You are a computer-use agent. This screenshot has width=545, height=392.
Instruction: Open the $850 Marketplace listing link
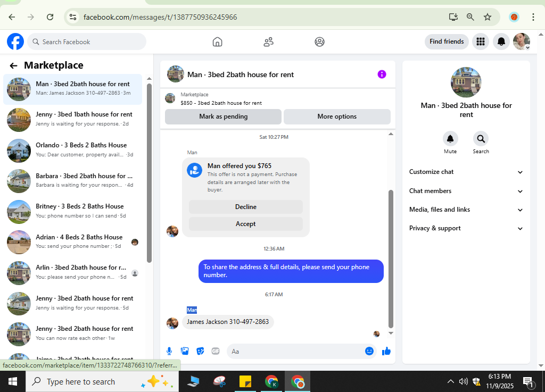coord(221,103)
